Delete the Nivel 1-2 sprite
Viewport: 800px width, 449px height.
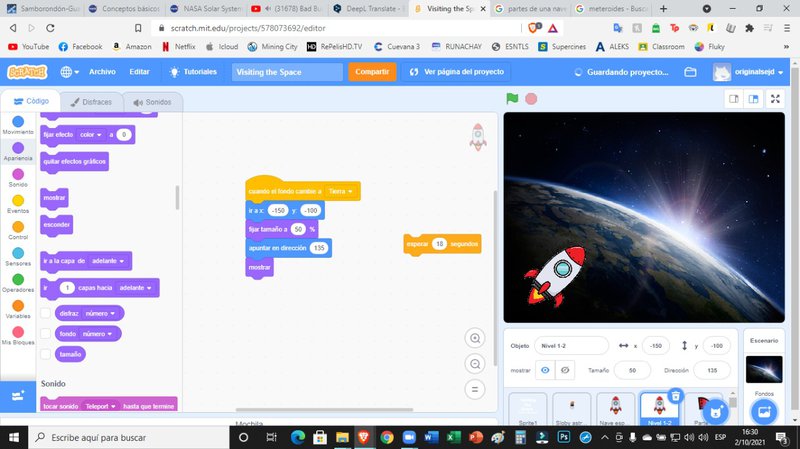(x=676, y=397)
